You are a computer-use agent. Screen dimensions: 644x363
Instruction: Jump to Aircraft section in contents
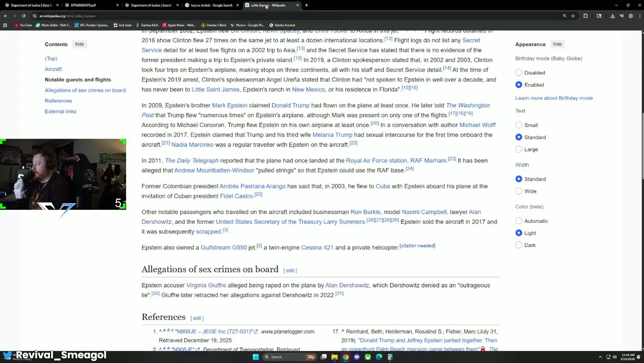(53, 69)
